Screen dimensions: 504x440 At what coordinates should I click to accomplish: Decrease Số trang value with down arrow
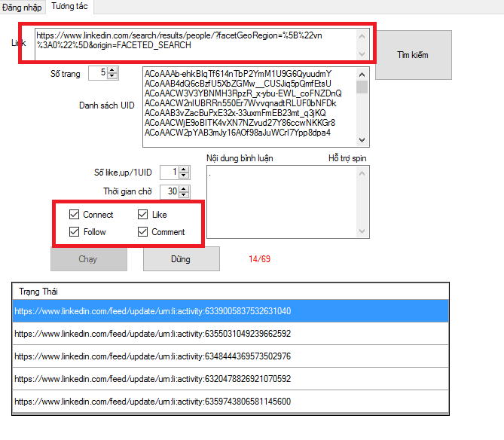[x=111, y=76]
